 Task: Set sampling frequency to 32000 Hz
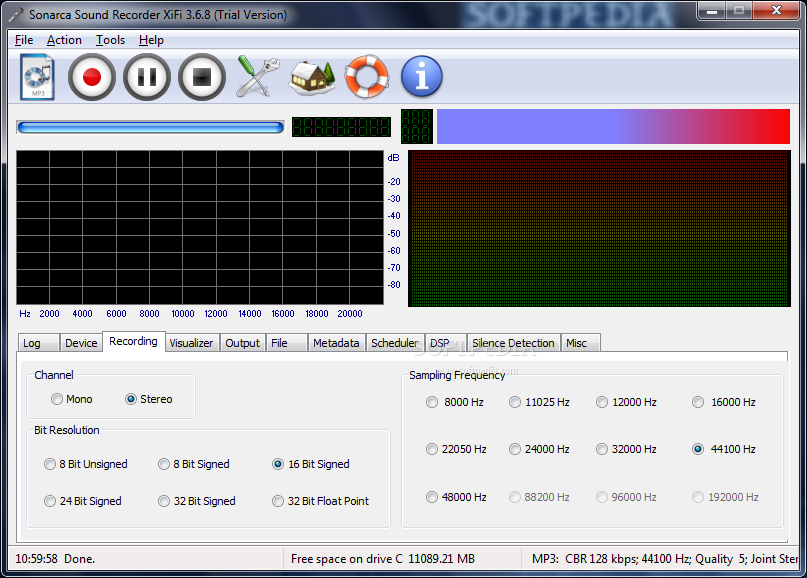tap(626, 449)
